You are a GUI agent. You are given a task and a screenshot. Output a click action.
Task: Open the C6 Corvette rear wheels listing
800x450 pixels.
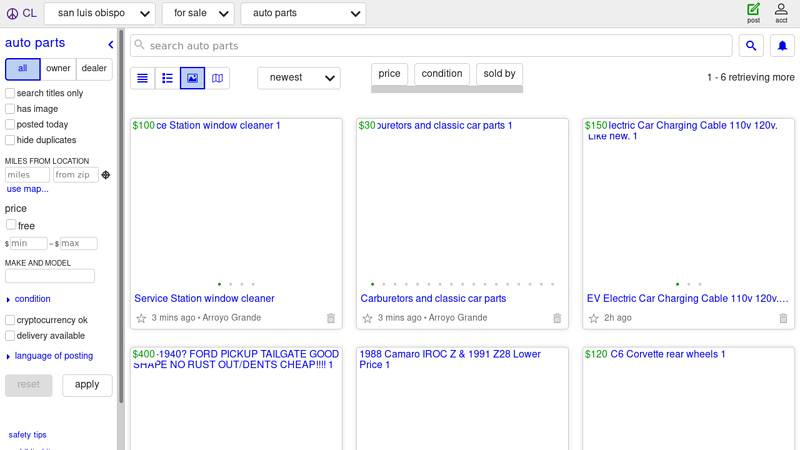[668, 354]
